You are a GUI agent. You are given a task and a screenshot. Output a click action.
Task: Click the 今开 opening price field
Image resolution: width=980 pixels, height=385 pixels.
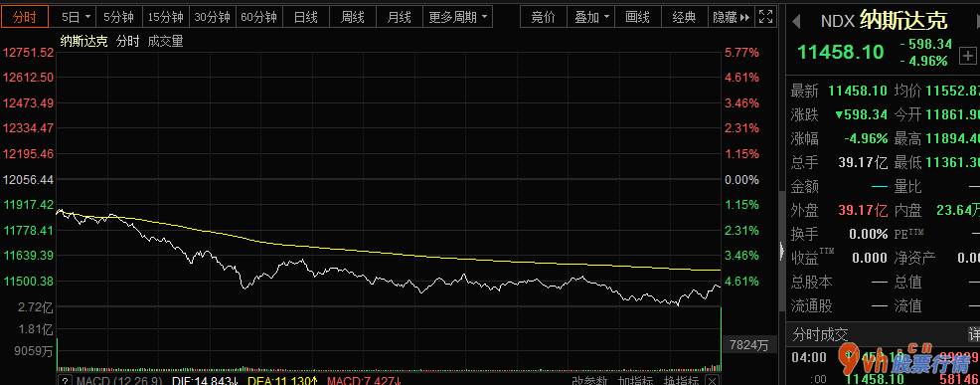tap(937, 114)
